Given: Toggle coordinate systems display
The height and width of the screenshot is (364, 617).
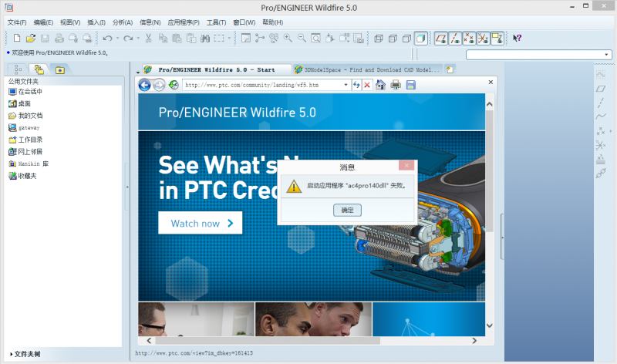Looking at the screenshot, I should point(484,38).
